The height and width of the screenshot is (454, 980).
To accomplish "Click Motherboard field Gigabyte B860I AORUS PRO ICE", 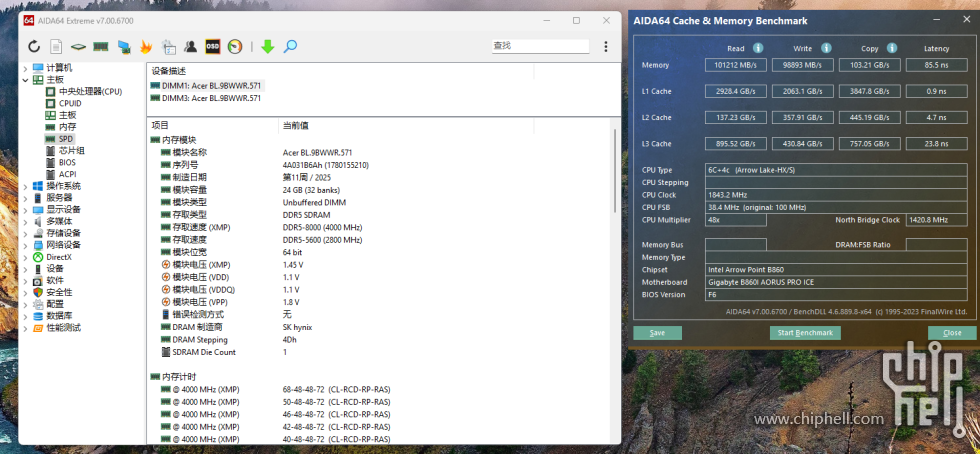I will tap(836, 282).
